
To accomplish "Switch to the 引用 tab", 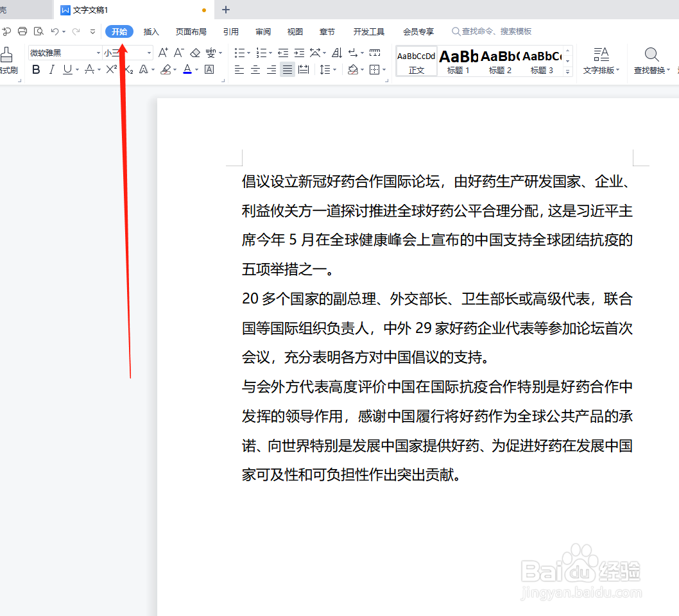I will (x=231, y=31).
